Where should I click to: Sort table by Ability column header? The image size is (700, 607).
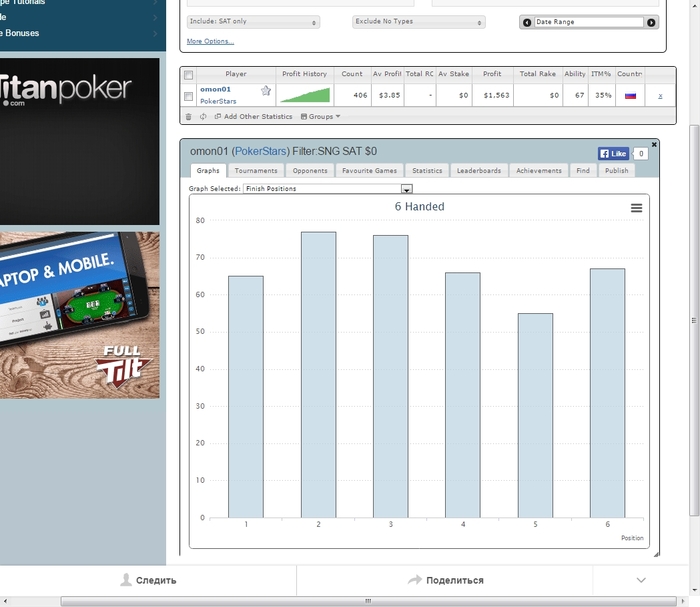pos(575,74)
